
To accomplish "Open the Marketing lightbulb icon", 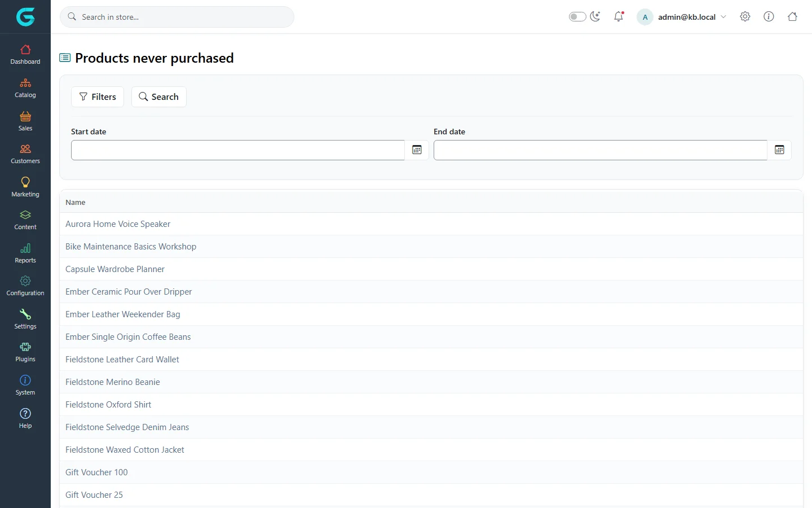I will pos(25,182).
